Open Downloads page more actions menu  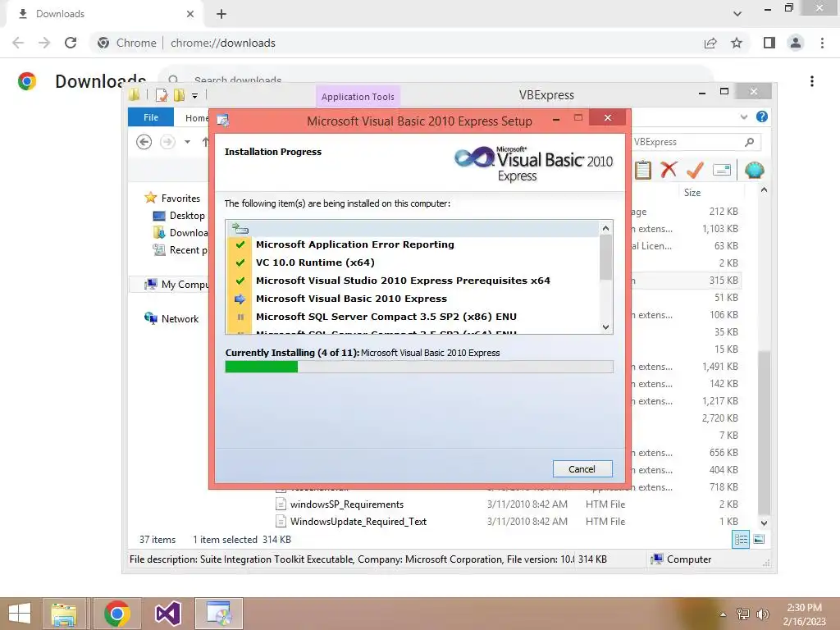(x=812, y=81)
